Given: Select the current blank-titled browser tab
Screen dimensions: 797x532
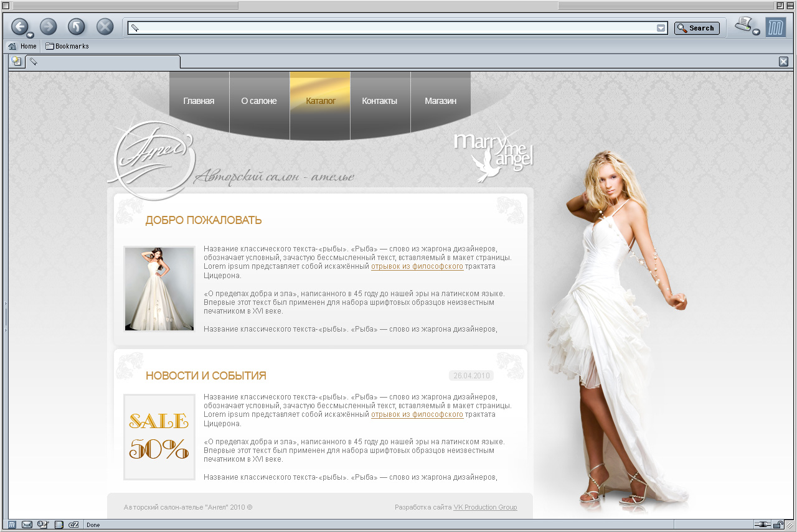Looking at the screenshot, I should tap(103, 62).
